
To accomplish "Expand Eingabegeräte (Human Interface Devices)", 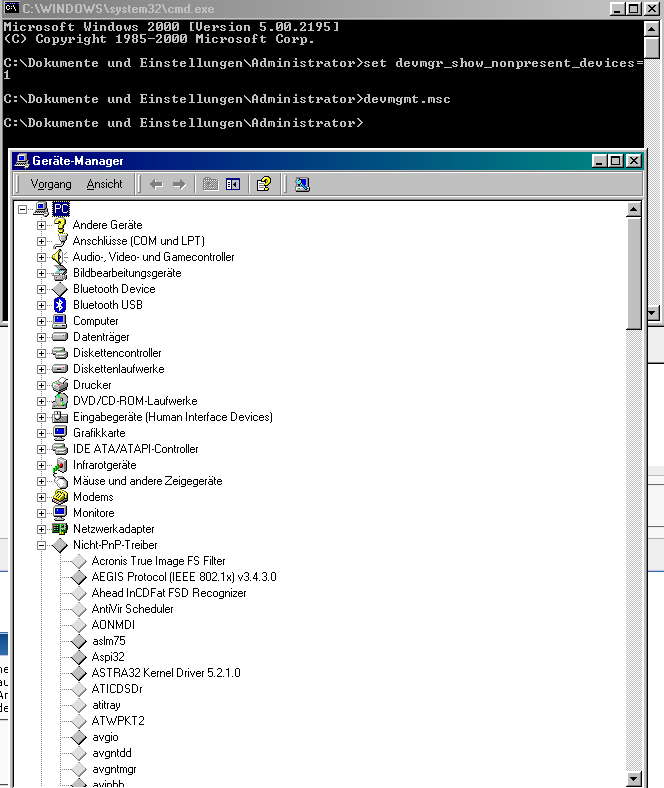I will 42,417.
